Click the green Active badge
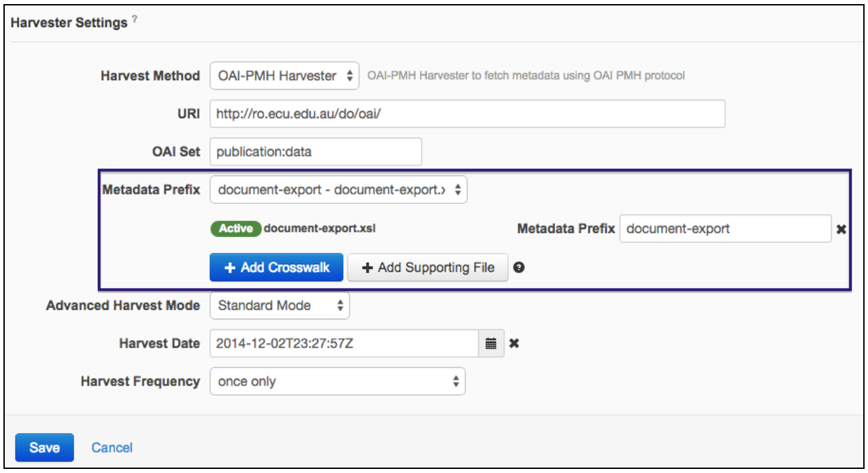868x473 pixels. coord(235,228)
